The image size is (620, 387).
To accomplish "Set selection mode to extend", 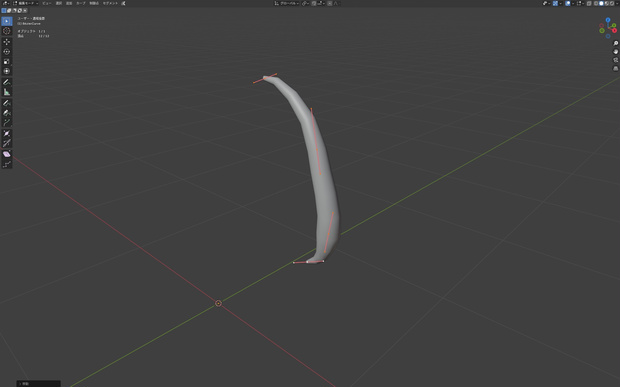I will coord(9,10).
